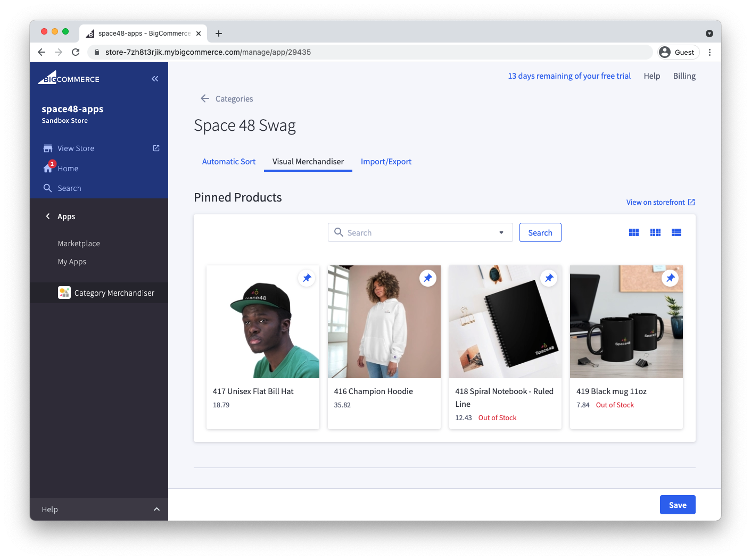This screenshot has height=560, width=751.
Task: Reload the page
Action: point(76,52)
